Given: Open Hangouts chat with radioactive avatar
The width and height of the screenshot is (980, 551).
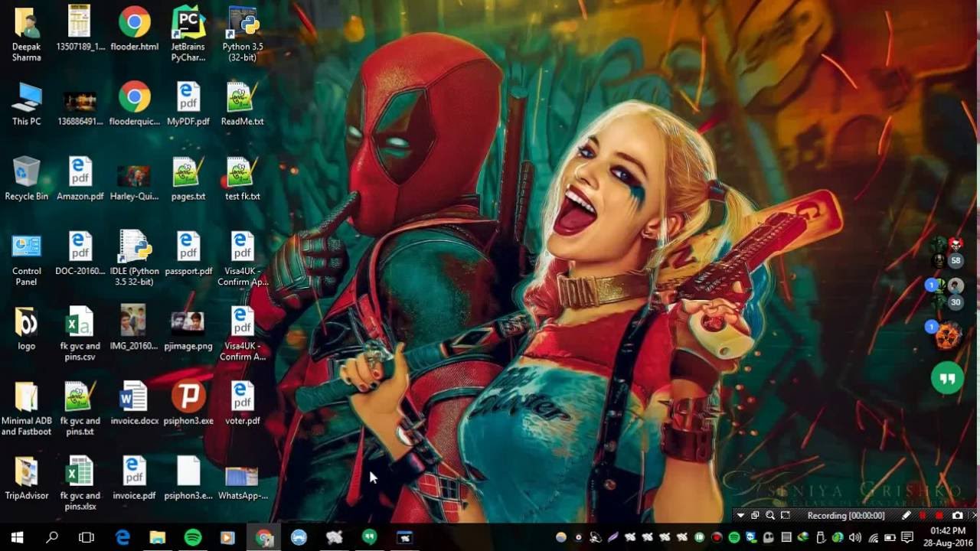Looking at the screenshot, I should 947,335.
